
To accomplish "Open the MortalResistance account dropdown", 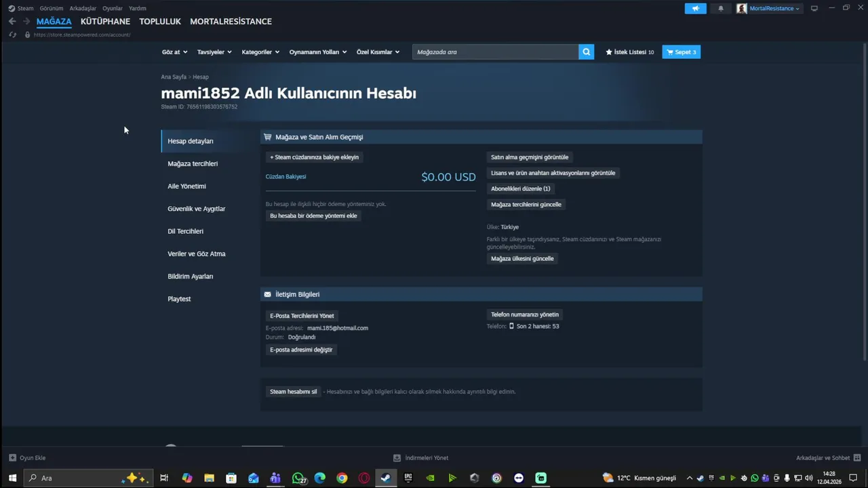I will point(774,8).
